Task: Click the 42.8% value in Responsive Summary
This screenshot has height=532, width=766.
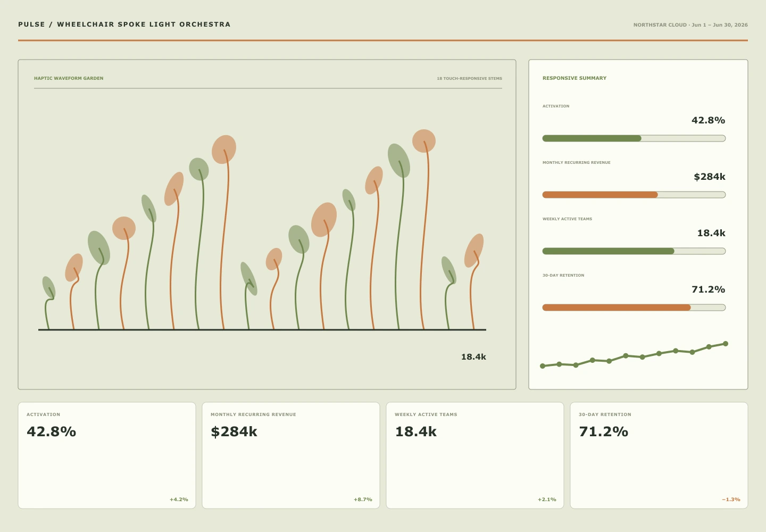Action: 708,120
